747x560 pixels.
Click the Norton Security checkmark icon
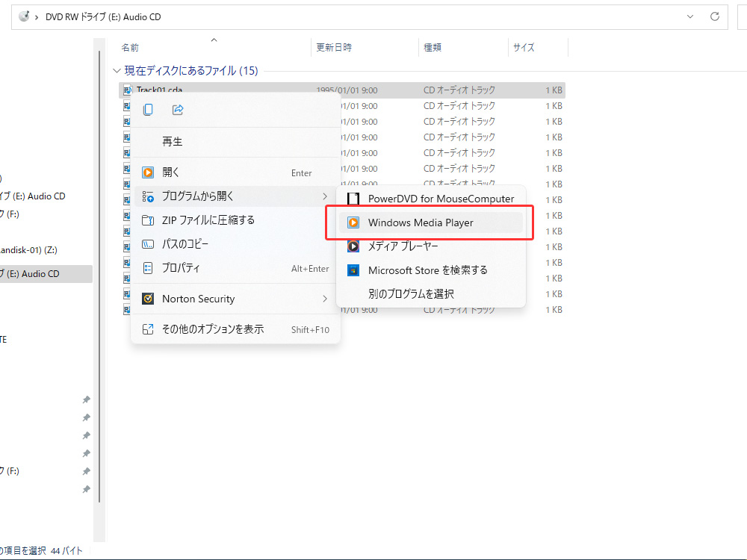coord(148,299)
